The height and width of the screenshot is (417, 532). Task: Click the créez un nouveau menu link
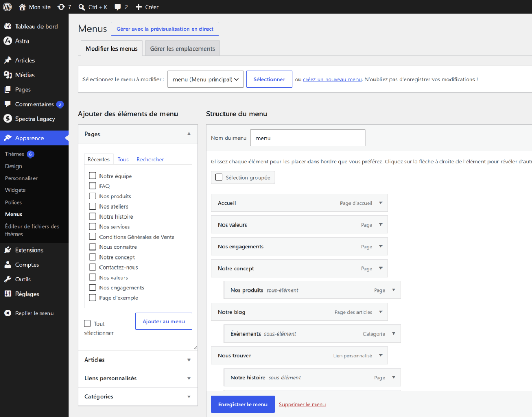click(x=332, y=79)
